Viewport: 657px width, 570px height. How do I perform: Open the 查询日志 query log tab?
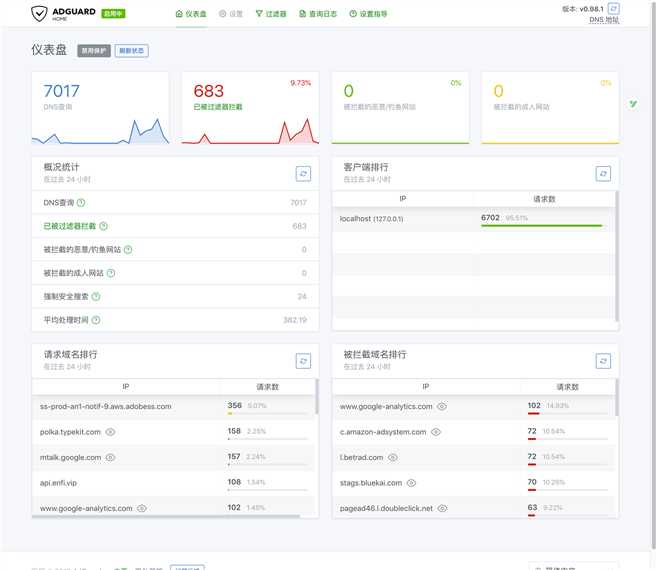pyautogui.click(x=318, y=14)
